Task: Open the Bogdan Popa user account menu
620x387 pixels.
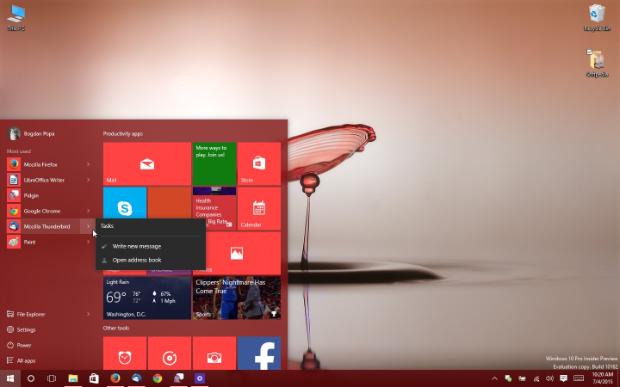Action: pos(31,134)
